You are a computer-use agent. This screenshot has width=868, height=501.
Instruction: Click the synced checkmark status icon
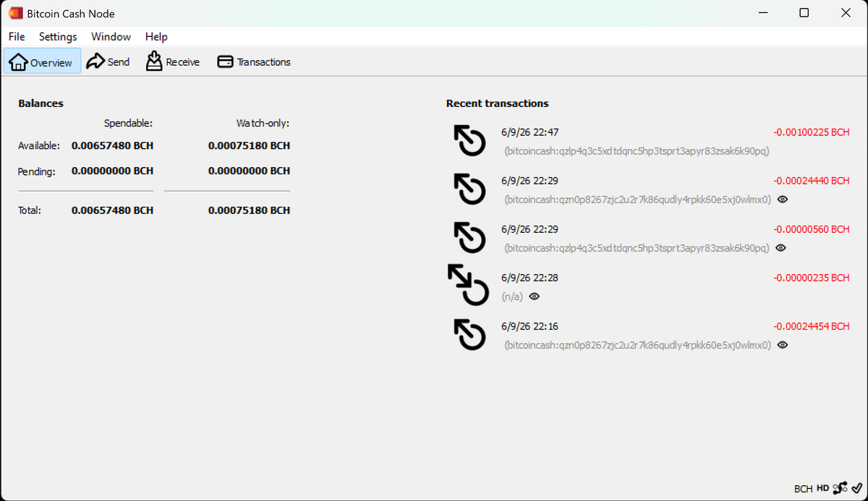[857, 489]
